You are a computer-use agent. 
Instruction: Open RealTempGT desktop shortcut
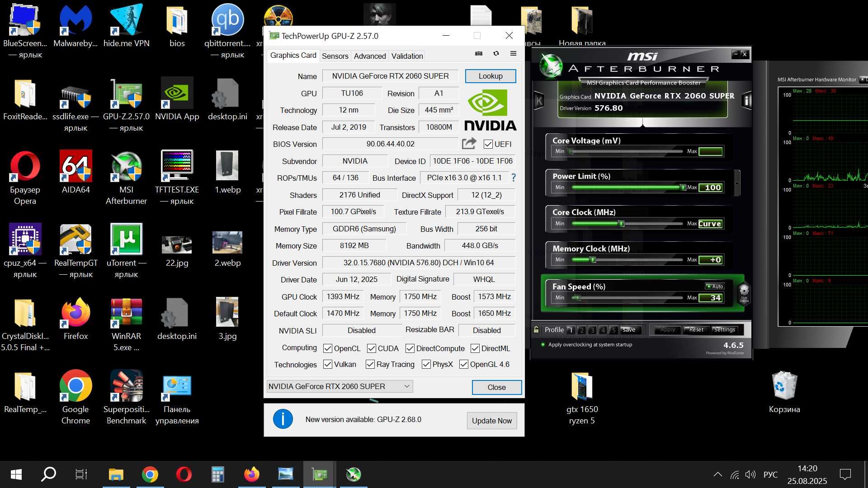(x=75, y=251)
